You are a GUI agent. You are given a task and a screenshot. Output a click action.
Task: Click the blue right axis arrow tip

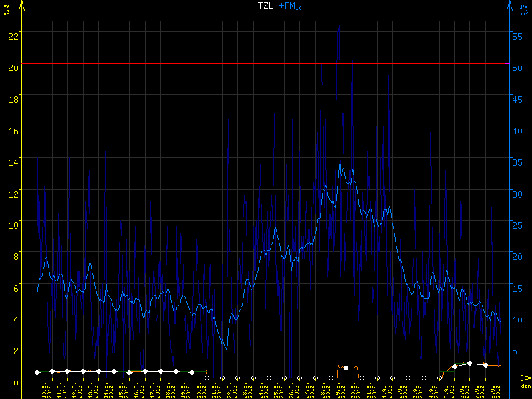[x=509, y=4]
